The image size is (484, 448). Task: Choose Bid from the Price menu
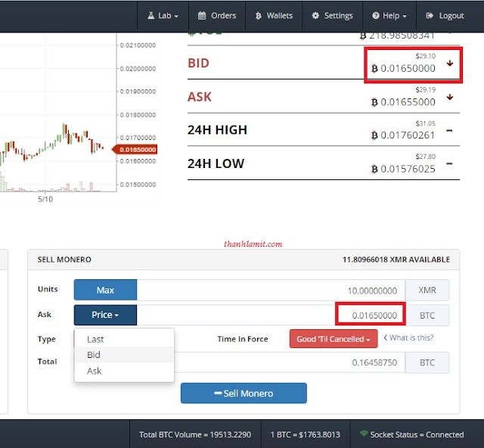click(x=124, y=355)
